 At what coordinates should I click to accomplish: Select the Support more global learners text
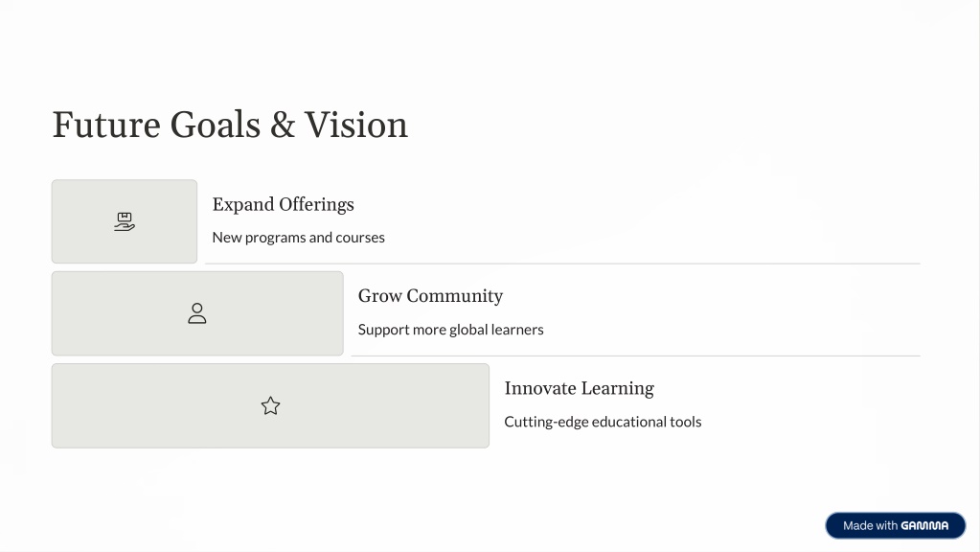tap(450, 330)
